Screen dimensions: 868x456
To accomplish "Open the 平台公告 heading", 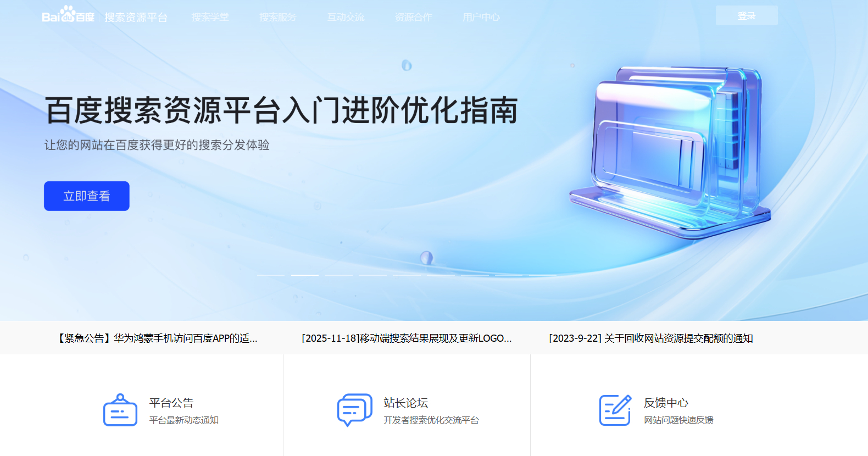I will (171, 403).
